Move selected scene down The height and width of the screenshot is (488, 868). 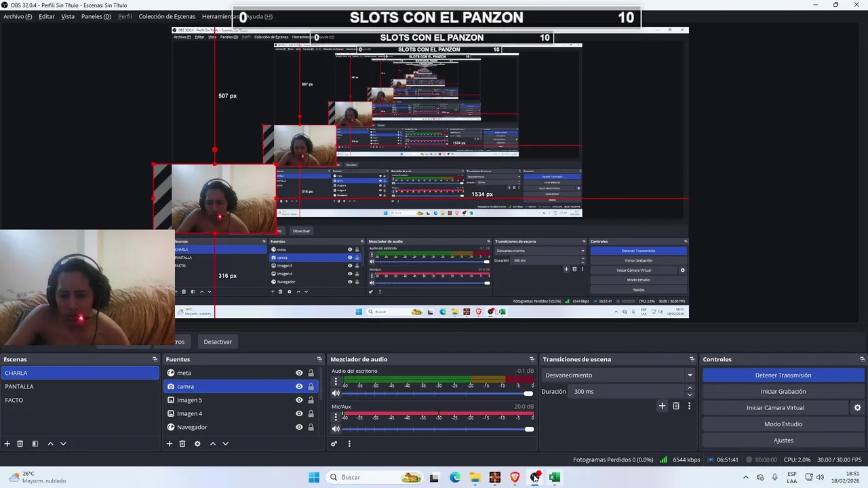63,444
